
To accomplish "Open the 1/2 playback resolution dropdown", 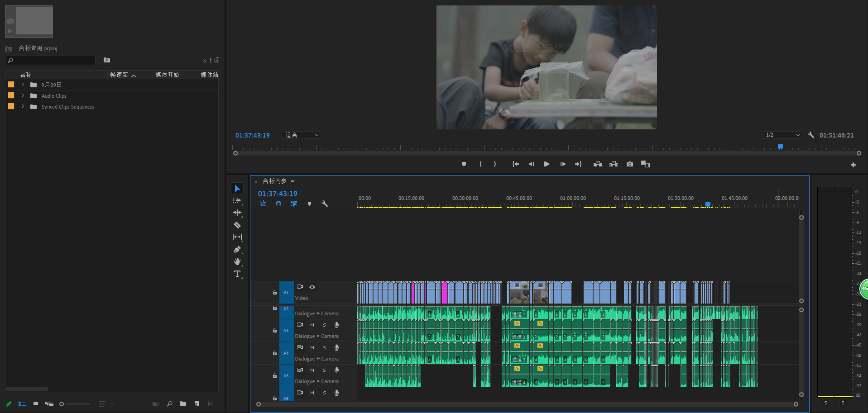I will coord(782,135).
